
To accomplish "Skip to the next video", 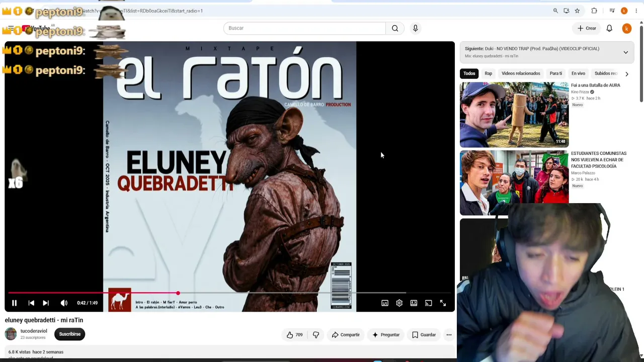I will click(46, 303).
